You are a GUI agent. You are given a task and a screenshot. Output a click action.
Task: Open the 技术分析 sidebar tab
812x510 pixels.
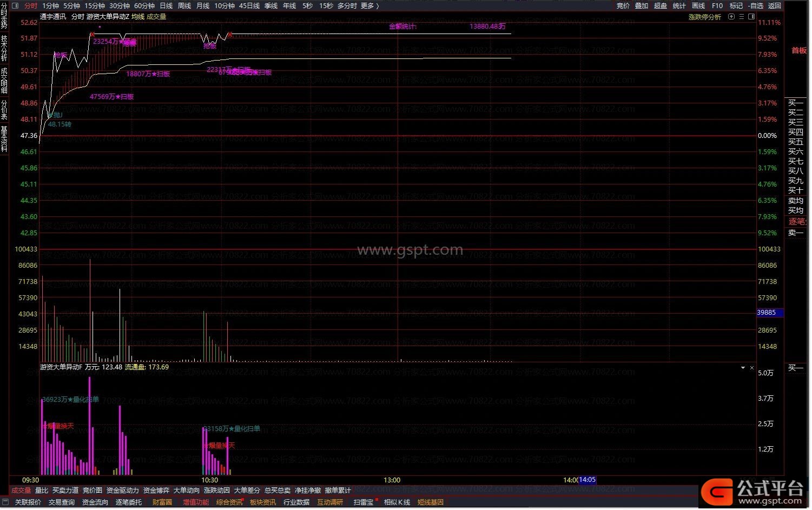[4, 49]
